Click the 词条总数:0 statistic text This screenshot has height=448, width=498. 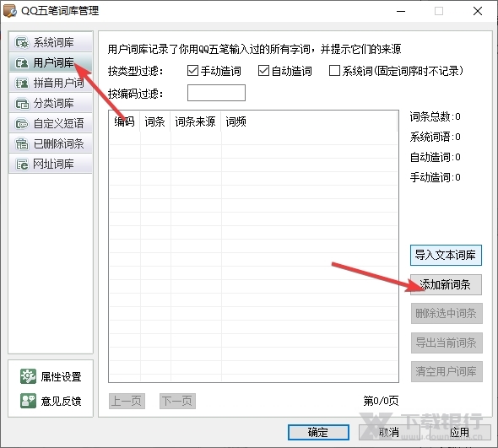pos(435,116)
